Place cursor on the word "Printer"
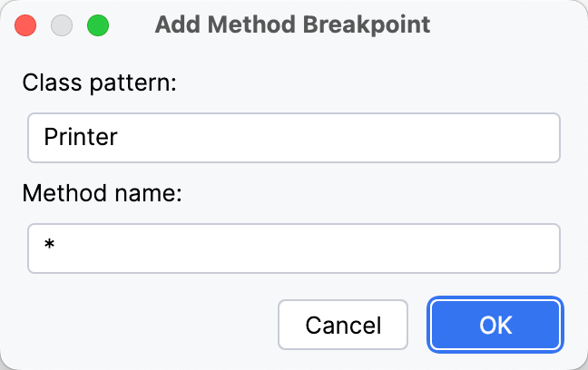588x370 pixels. coord(81,138)
